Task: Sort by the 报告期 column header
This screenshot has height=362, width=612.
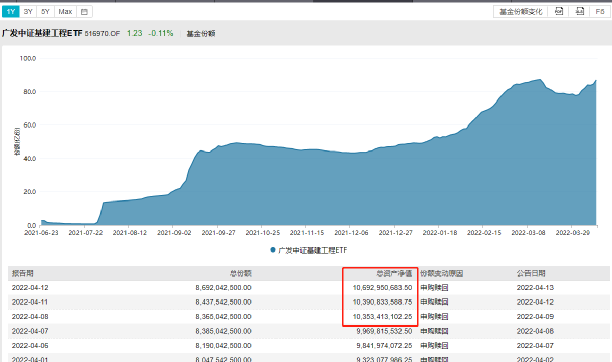Action: click(x=23, y=273)
